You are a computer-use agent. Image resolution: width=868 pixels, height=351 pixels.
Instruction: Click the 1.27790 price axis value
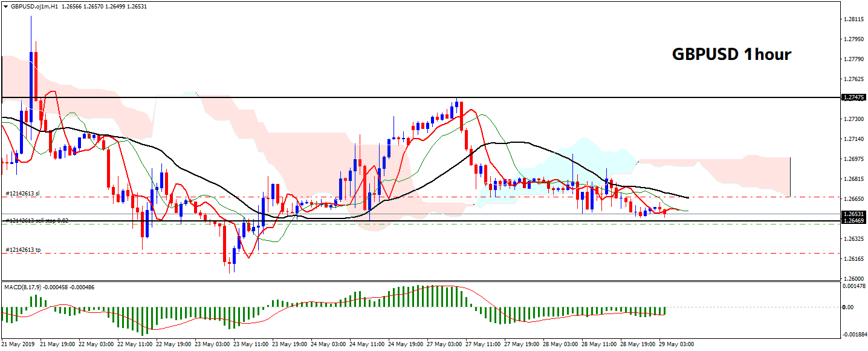tap(853, 59)
